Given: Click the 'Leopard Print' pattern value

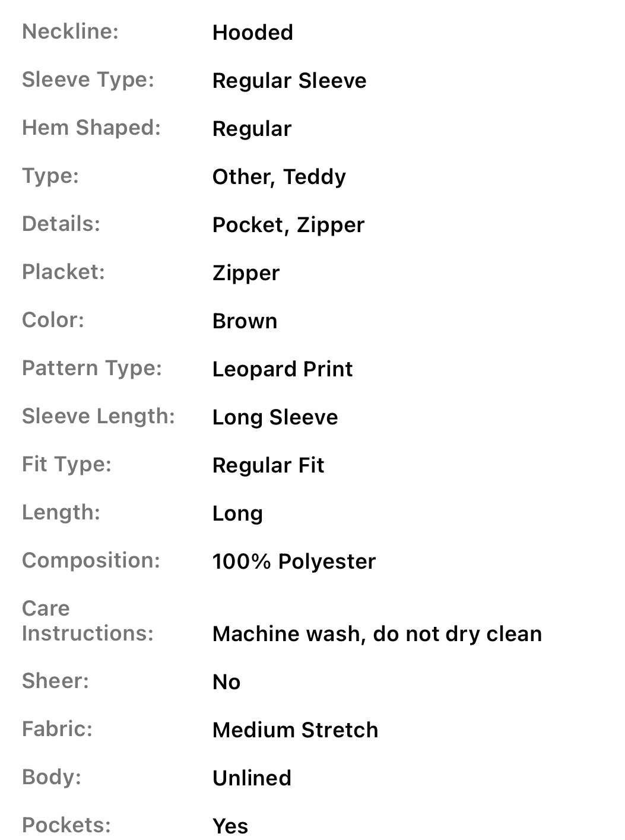Looking at the screenshot, I should tap(283, 369).
